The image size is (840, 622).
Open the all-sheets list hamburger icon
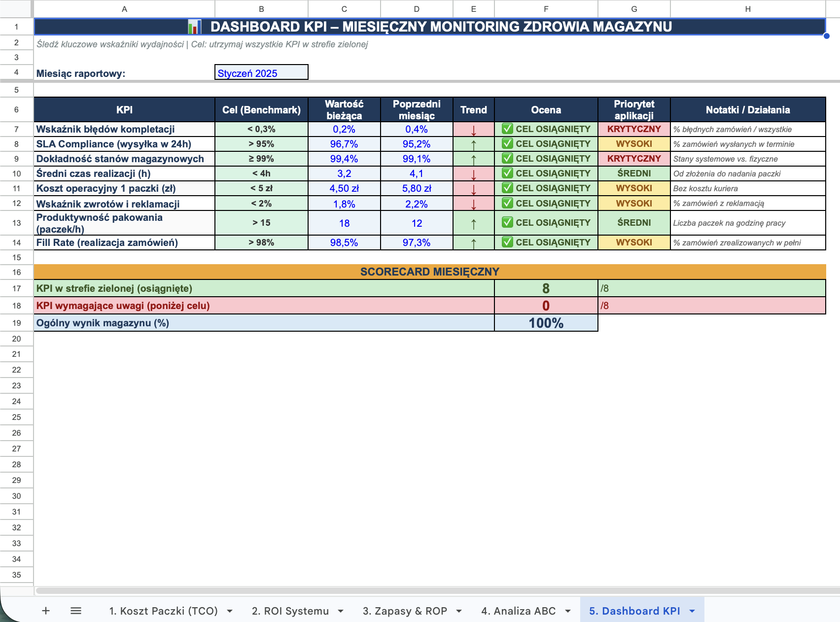[76, 610]
